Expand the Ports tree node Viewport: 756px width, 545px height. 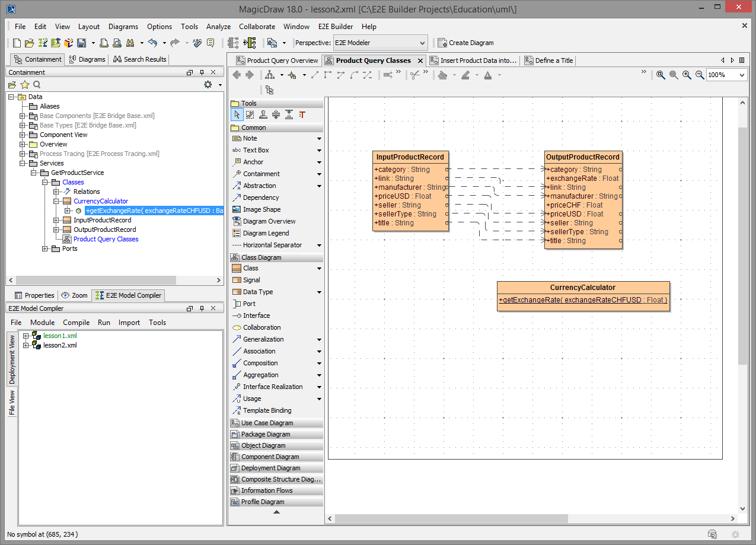click(46, 248)
